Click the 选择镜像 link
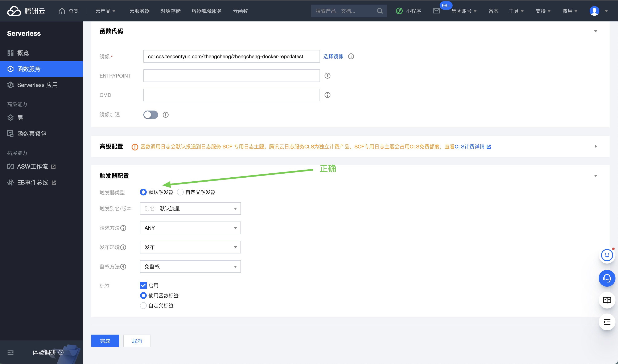The image size is (618, 364). pyautogui.click(x=333, y=56)
